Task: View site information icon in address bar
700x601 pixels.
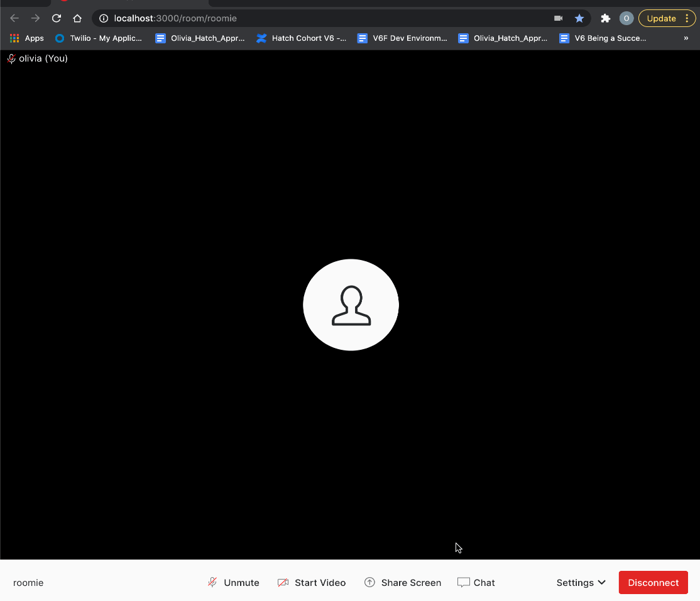Action: point(104,18)
